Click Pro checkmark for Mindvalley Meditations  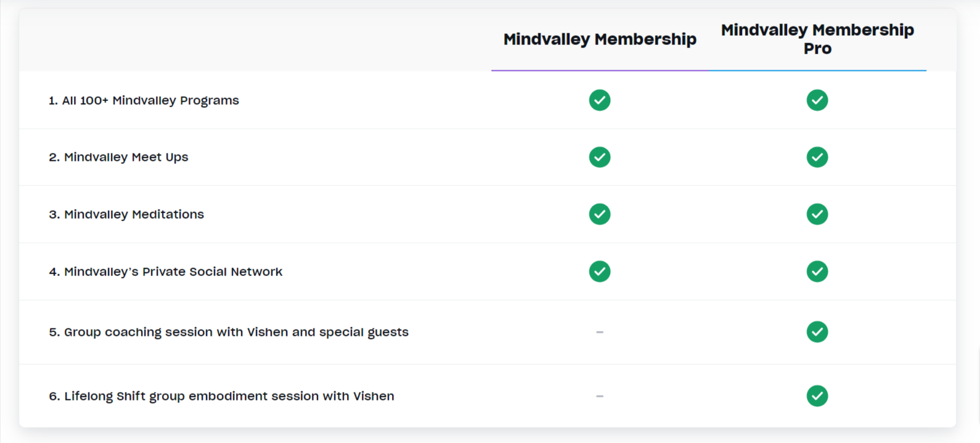[817, 214]
